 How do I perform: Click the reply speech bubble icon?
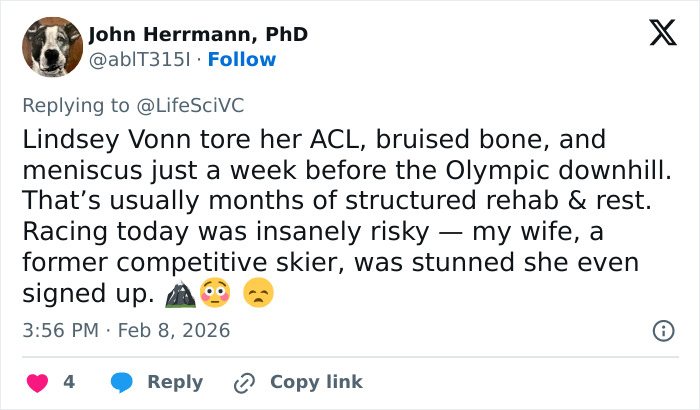tap(122, 382)
